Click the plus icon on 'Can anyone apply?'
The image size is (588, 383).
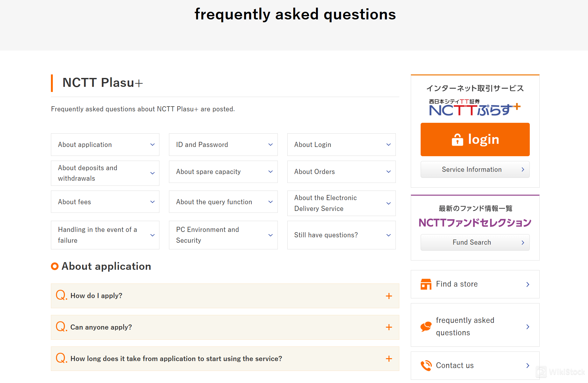tap(389, 327)
